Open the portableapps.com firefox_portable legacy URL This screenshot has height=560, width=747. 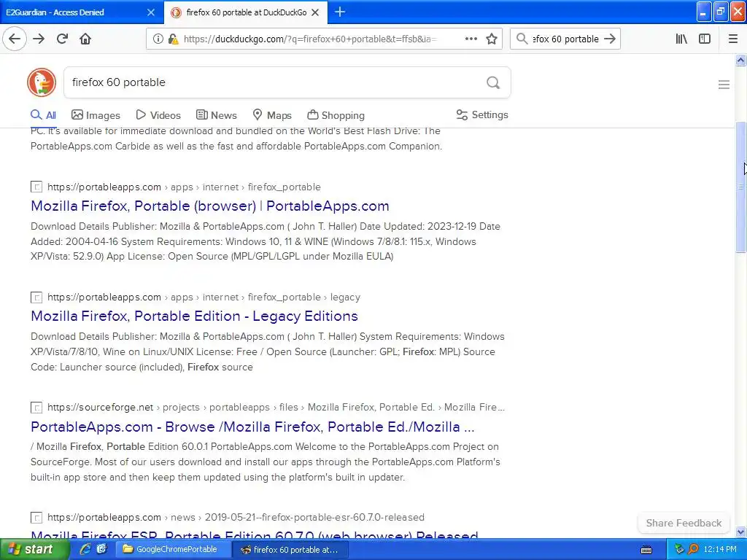click(204, 297)
